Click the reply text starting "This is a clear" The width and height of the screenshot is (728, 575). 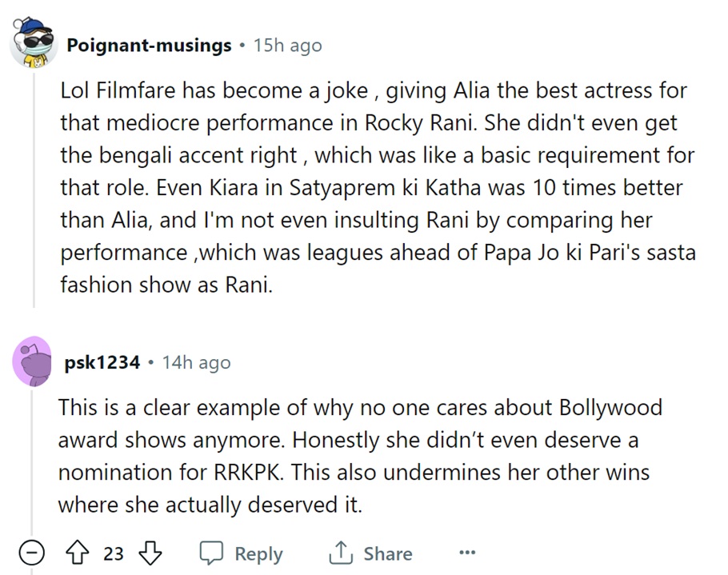pyautogui.click(x=360, y=456)
